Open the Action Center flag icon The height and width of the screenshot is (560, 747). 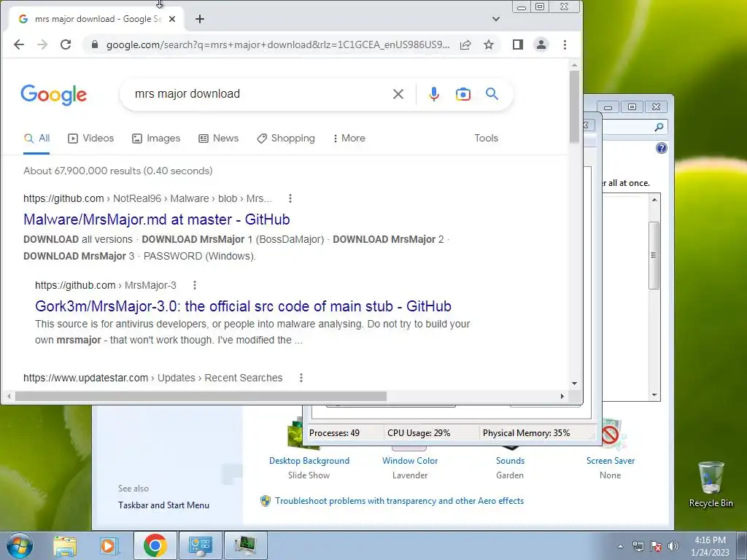[656, 546]
